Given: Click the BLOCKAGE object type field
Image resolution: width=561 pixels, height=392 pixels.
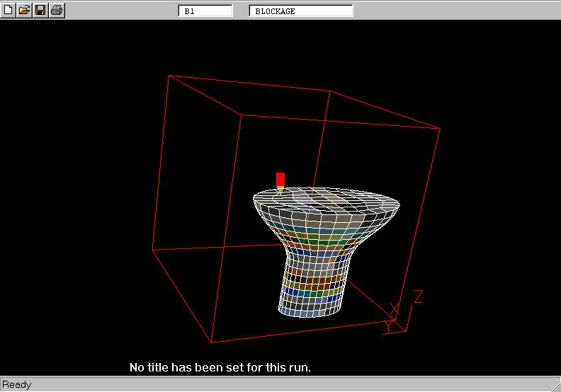Looking at the screenshot, I should point(301,11).
